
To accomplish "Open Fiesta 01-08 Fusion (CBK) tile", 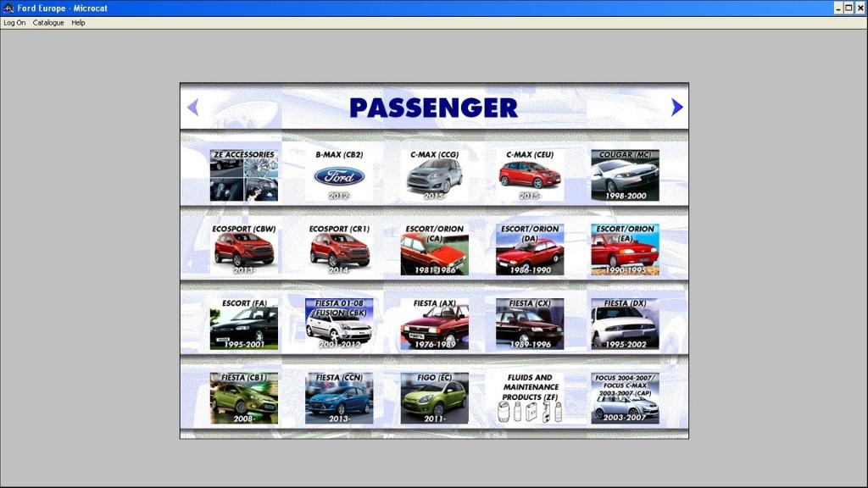I will coord(339,324).
